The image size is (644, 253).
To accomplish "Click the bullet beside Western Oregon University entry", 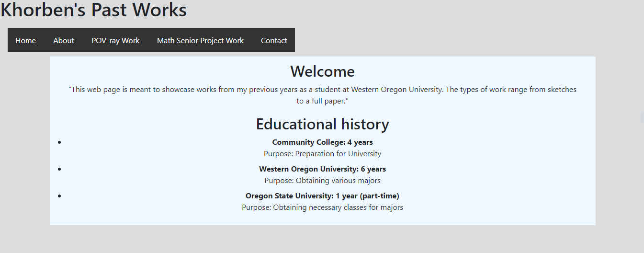I will point(59,169).
